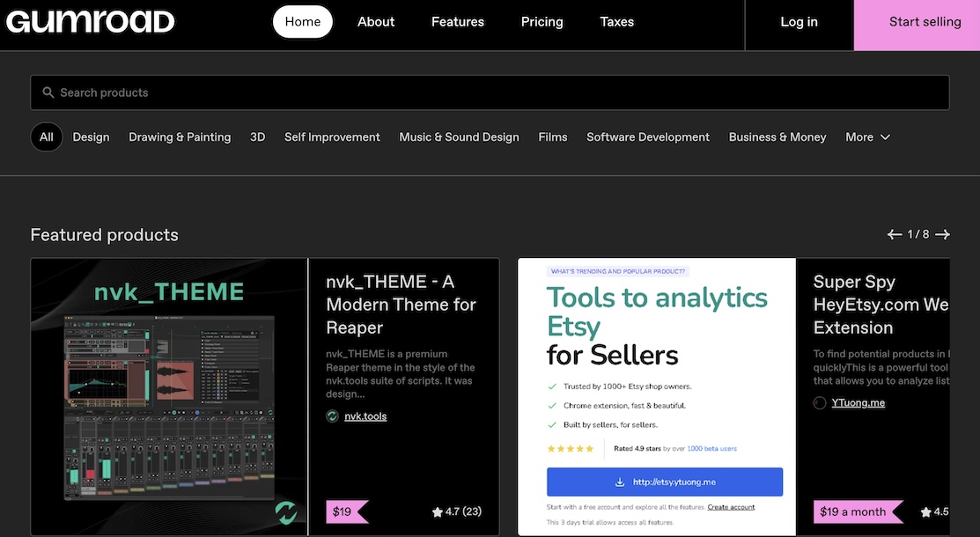Go to previous featured products page

pos(895,234)
